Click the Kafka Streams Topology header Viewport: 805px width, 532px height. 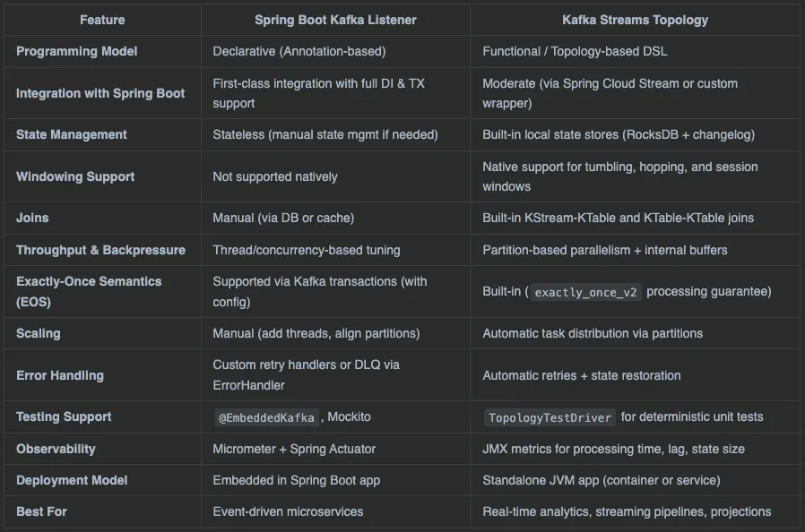tap(635, 20)
